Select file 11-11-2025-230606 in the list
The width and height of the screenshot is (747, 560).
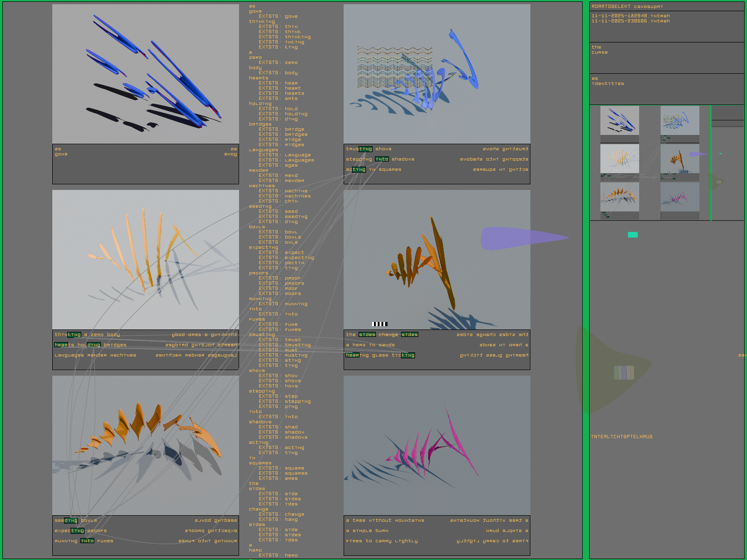click(630, 21)
